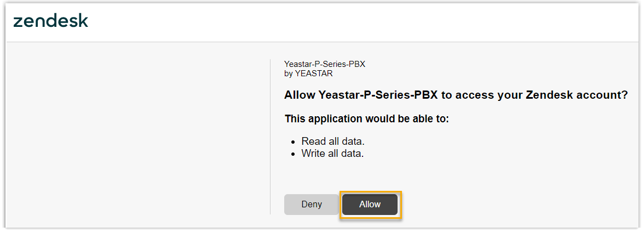Click the blank area below "Write all data."
Screen dimensions: 644x232
tap(383, 174)
